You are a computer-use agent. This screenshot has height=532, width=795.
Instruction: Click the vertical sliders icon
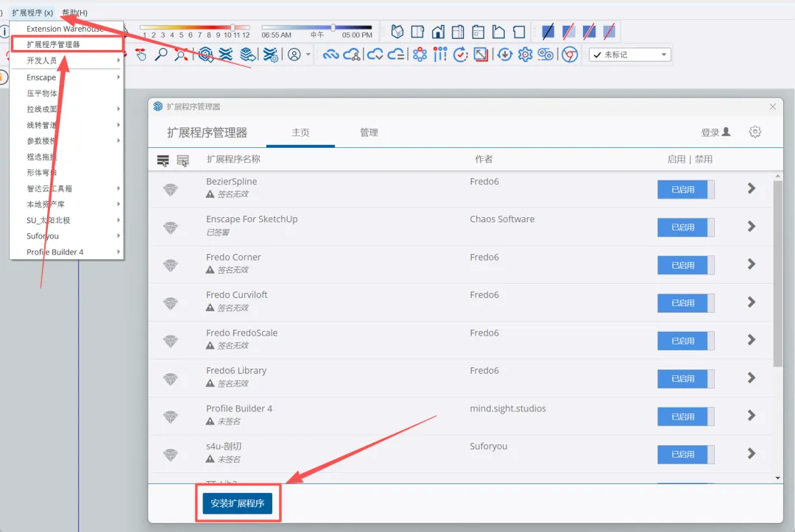(440, 54)
